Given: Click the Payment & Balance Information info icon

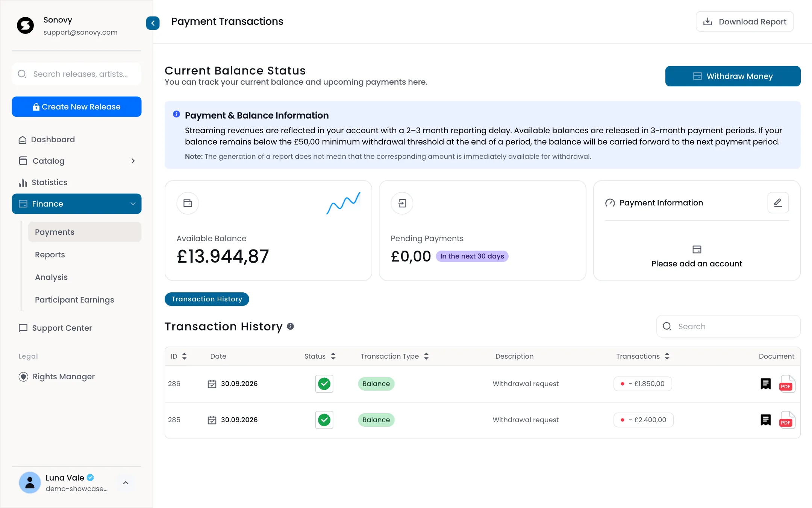Looking at the screenshot, I should (176, 114).
